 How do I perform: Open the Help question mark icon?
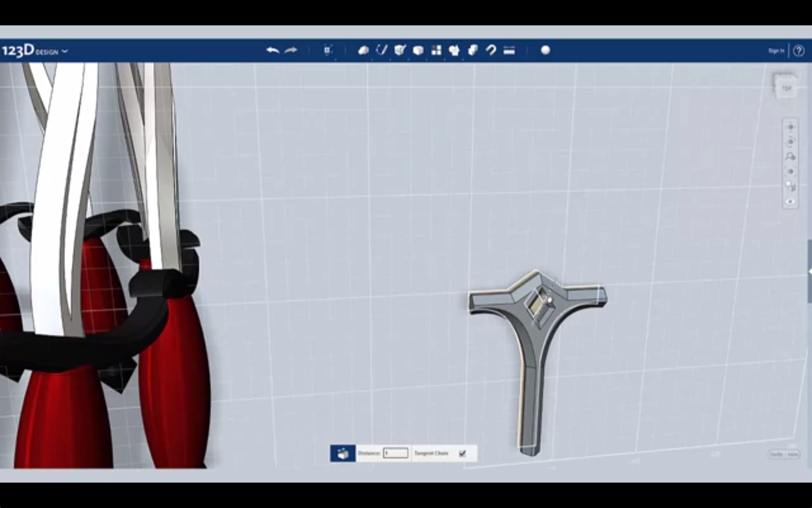[x=798, y=51]
